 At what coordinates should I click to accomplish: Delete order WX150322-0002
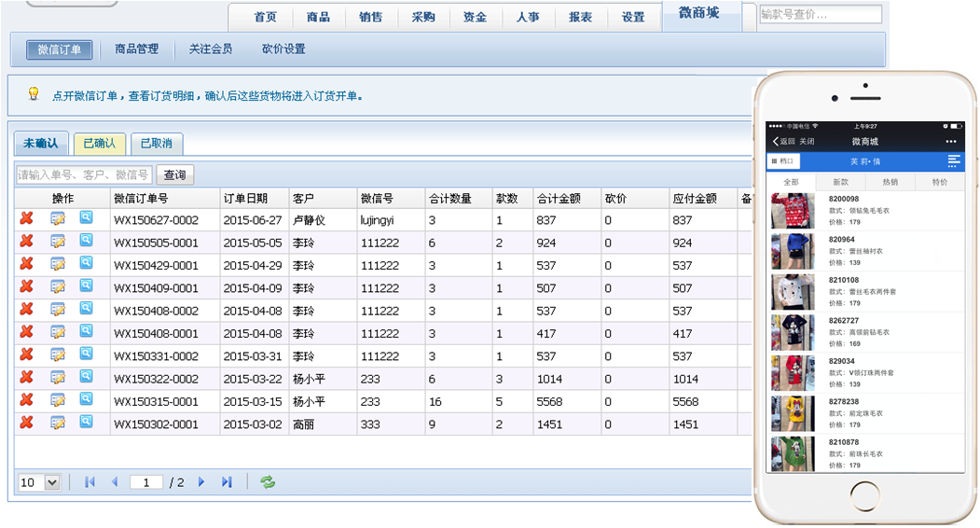point(26,377)
